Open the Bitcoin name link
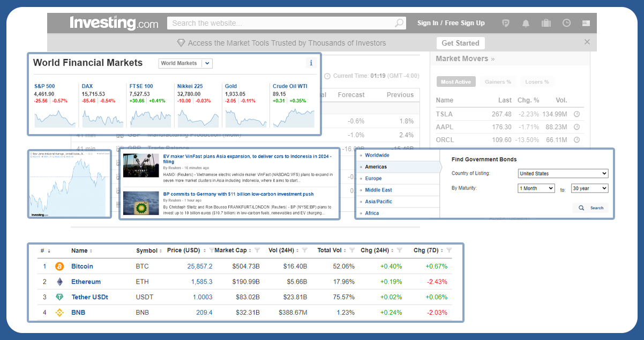 [82, 266]
